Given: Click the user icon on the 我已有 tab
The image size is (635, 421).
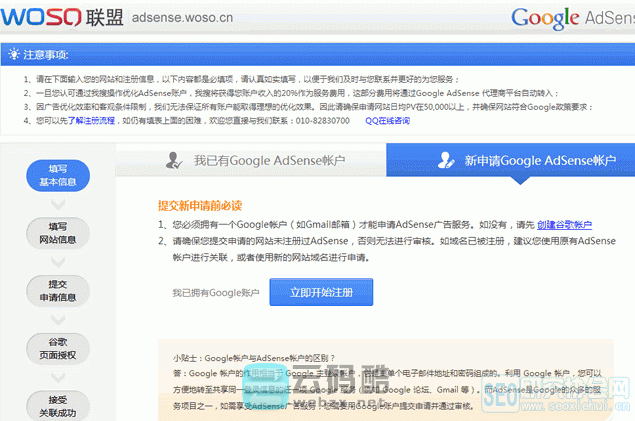Looking at the screenshot, I should (174, 160).
